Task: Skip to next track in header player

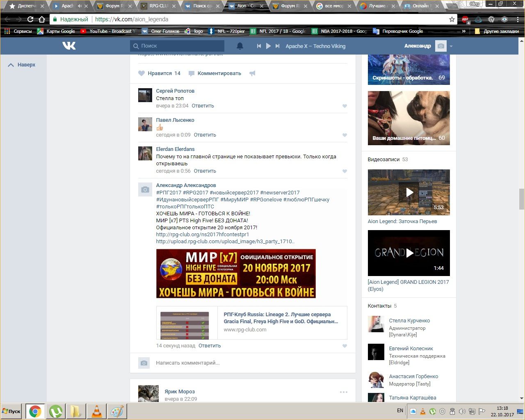Action: tap(278, 46)
